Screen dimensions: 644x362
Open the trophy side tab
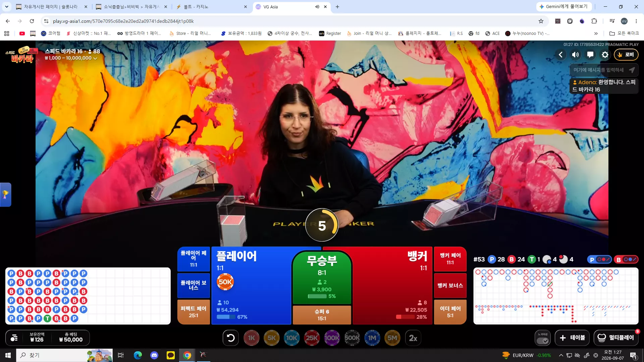point(5,194)
